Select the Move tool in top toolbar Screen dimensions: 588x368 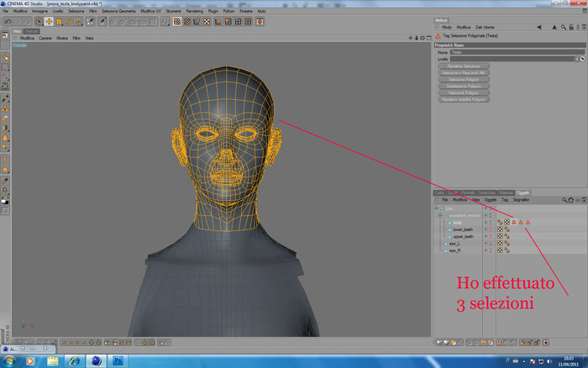(49, 22)
